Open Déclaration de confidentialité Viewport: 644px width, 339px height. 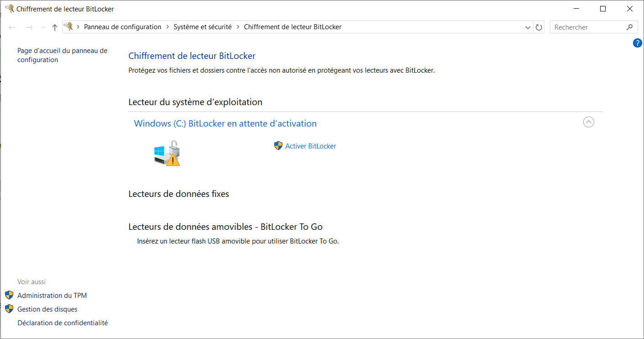click(x=63, y=323)
